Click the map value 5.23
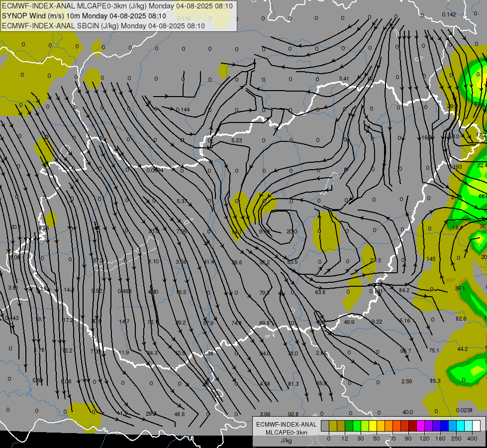 click(237, 140)
